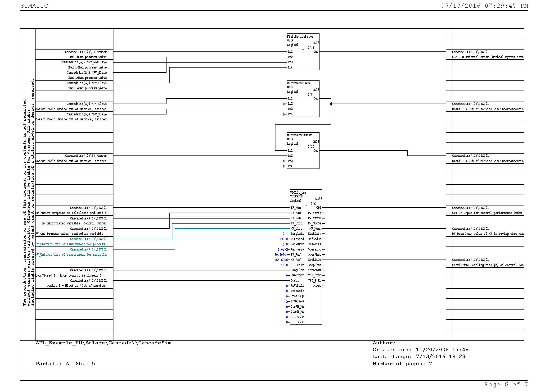Click the wire junction dot after OutOfServSlave output
Viewport: 554px width, 392px height.
pos(331,104)
